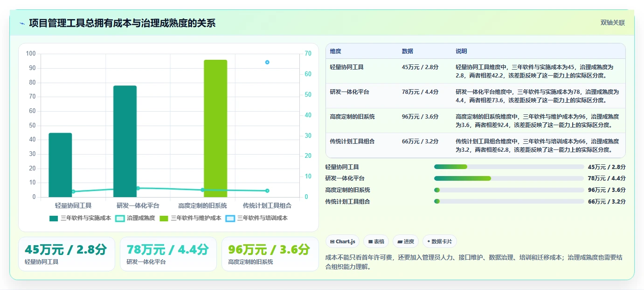Toggle 三年软件与维护成本 legend swatch

(x=164, y=218)
